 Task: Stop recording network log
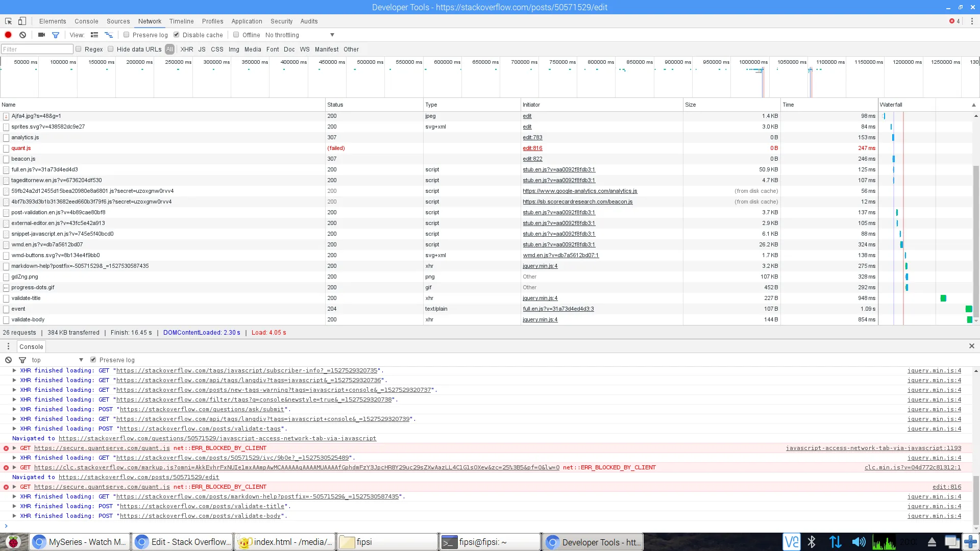pyautogui.click(x=8, y=35)
